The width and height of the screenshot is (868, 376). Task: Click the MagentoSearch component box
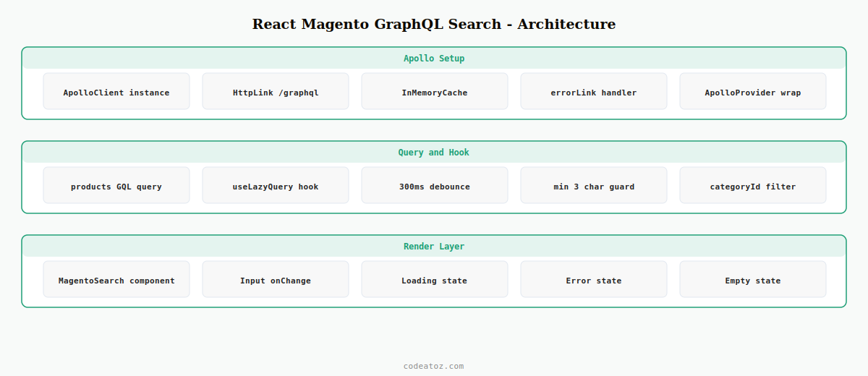pyautogui.click(x=116, y=279)
